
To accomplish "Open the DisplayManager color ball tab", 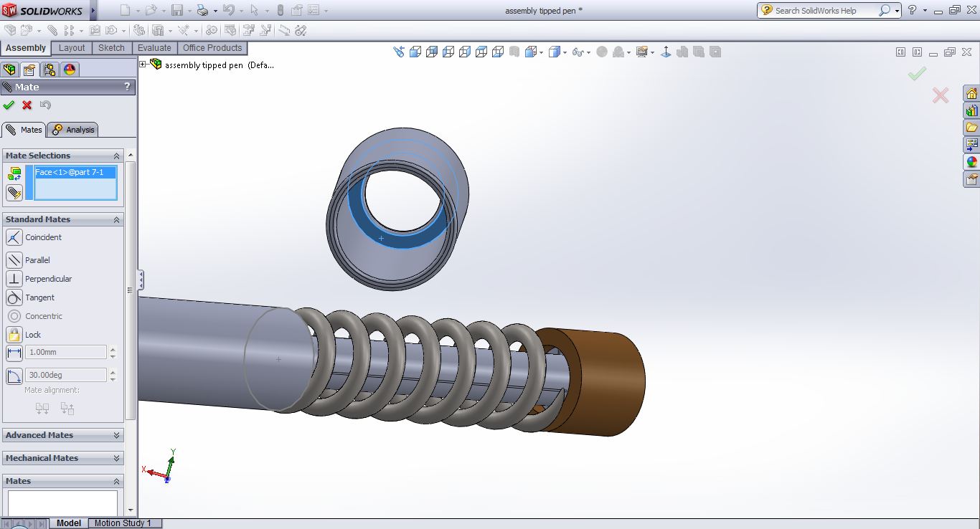I will (x=69, y=70).
